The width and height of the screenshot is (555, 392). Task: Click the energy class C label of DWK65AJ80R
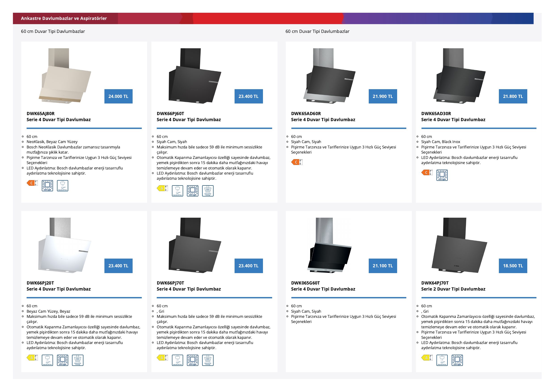[32, 183]
